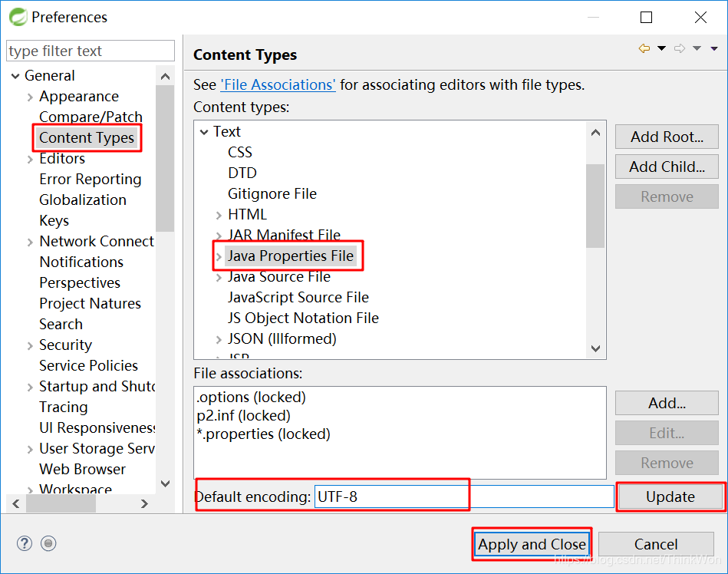The width and height of the screenshot is (728, 574).
Task: Open Perspectives preferences
Action: (79, 283)
